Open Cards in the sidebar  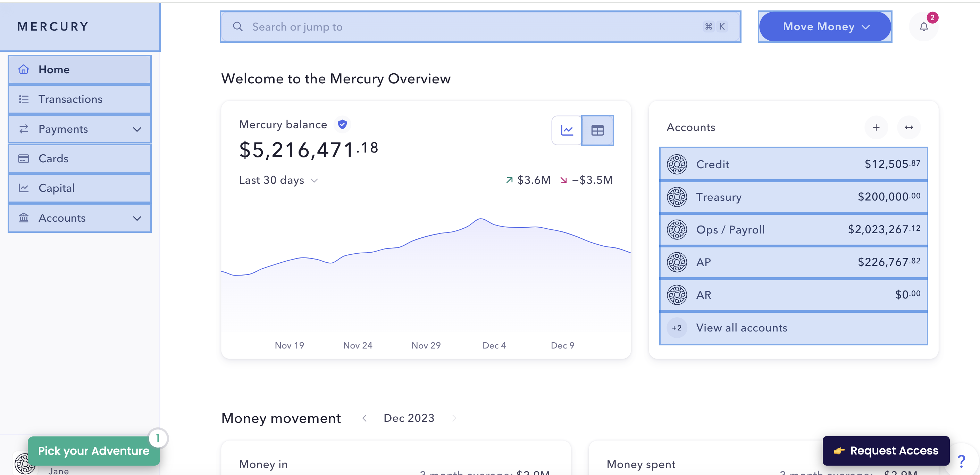[x=79, y=158]
